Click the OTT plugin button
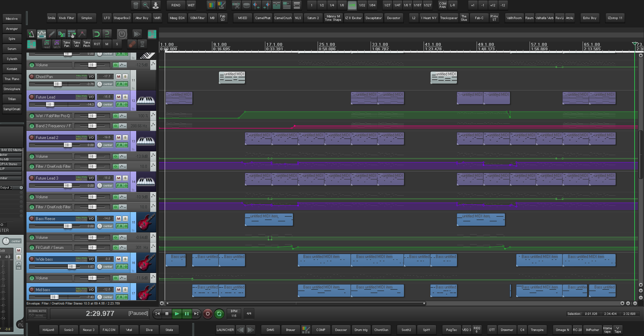Screen dimensions: 644x336 coord(492,330)
